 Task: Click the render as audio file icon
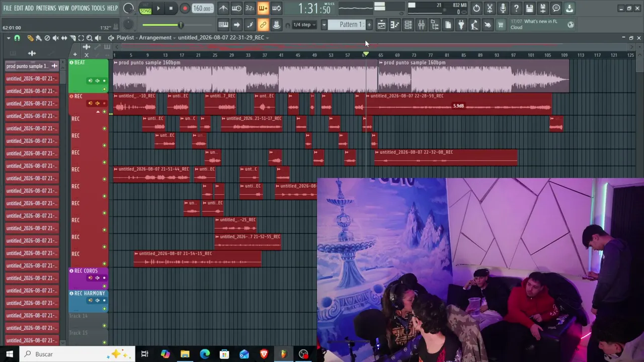pos(542,8)
